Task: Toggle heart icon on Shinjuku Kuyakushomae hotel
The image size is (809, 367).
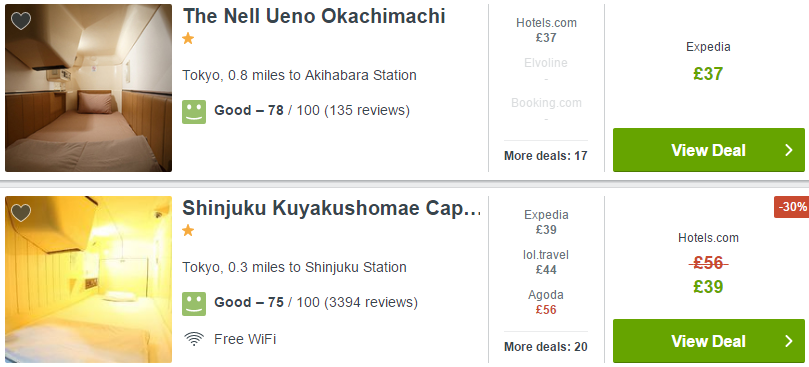Action: [x=21, y=213]
